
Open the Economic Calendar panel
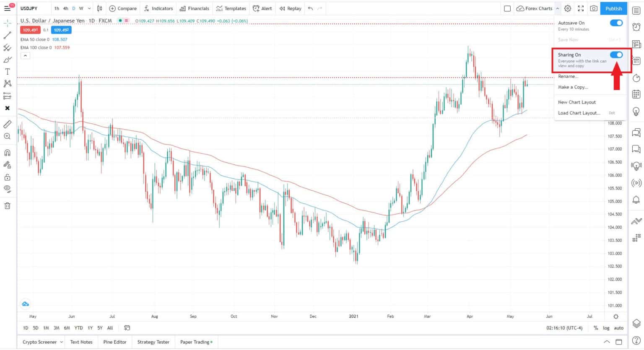tap(636, 94)
